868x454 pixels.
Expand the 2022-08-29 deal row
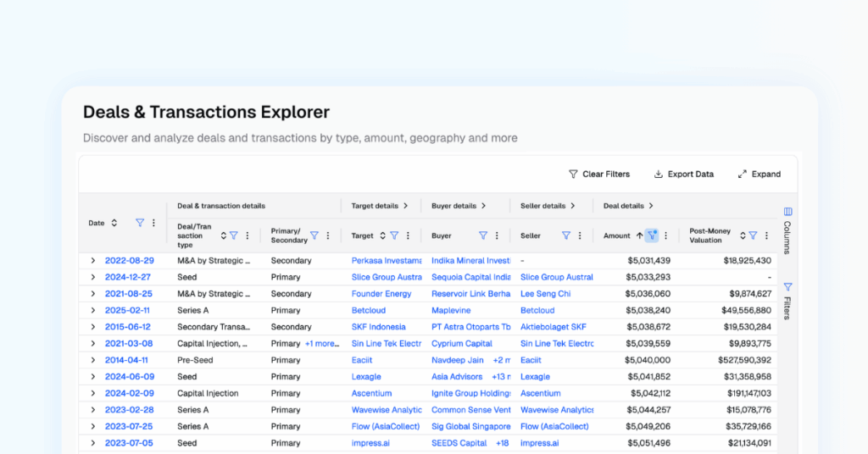point(93,260)
